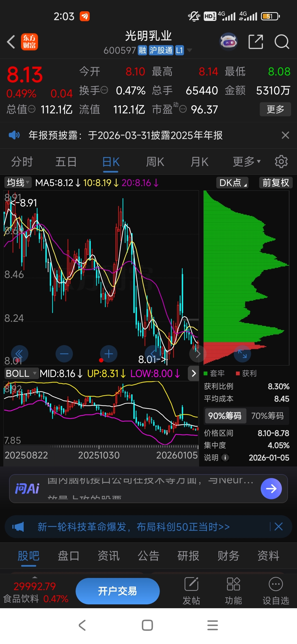Viewport: 297px width, 644px height.
Task: Expand the stock title dropdown arrow
Action: [189, 50]
